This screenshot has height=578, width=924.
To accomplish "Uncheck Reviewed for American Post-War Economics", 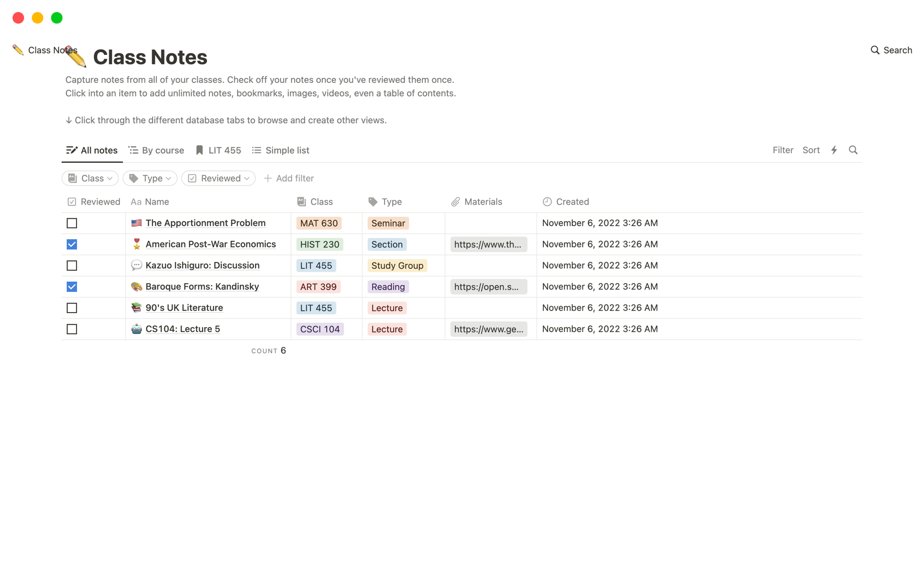I will [x=72, y=244].
